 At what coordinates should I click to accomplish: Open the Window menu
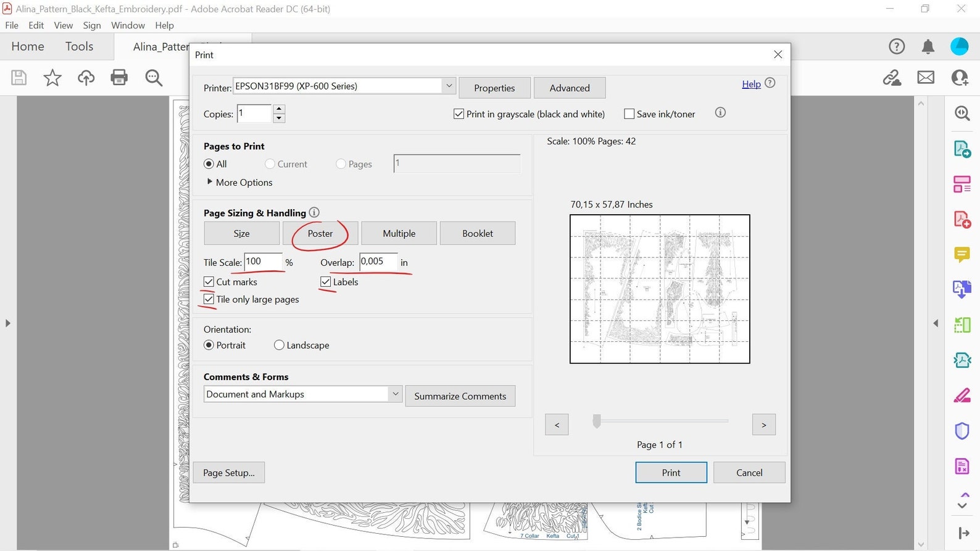(128, 25)
